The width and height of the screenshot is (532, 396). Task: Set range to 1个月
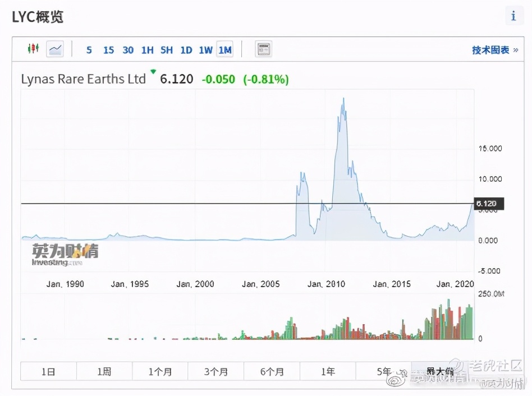pos(160,371)
